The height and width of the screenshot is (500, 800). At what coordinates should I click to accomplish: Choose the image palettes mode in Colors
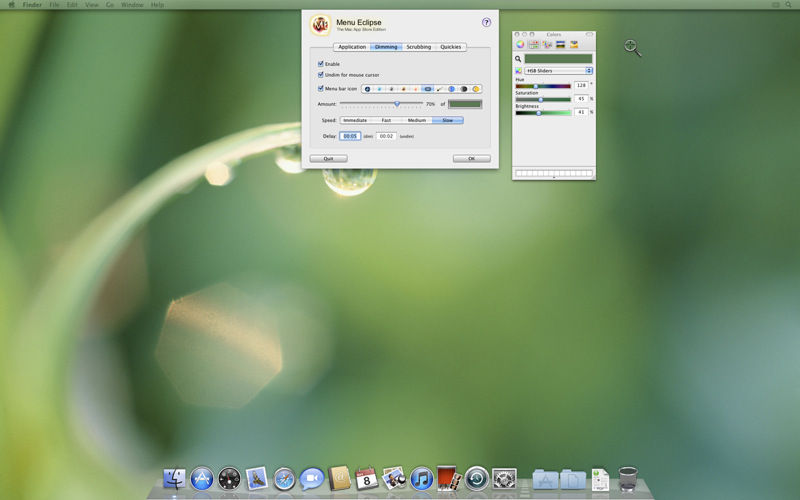pos(560,44)
